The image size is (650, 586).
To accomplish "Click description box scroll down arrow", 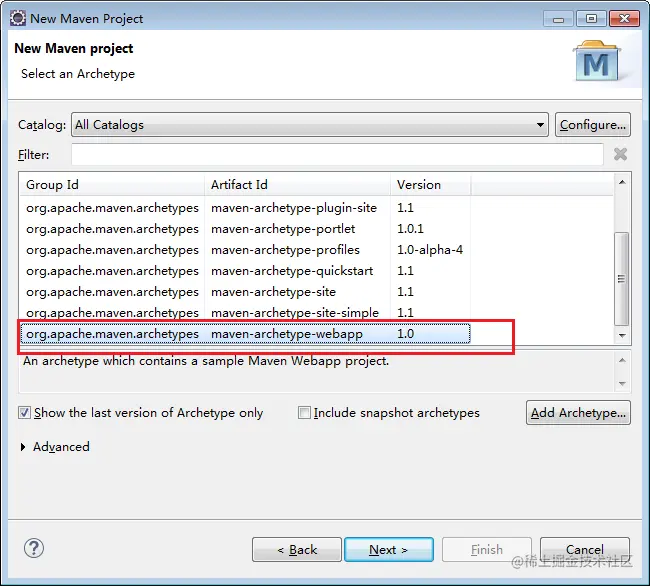I will click(622, 384).
